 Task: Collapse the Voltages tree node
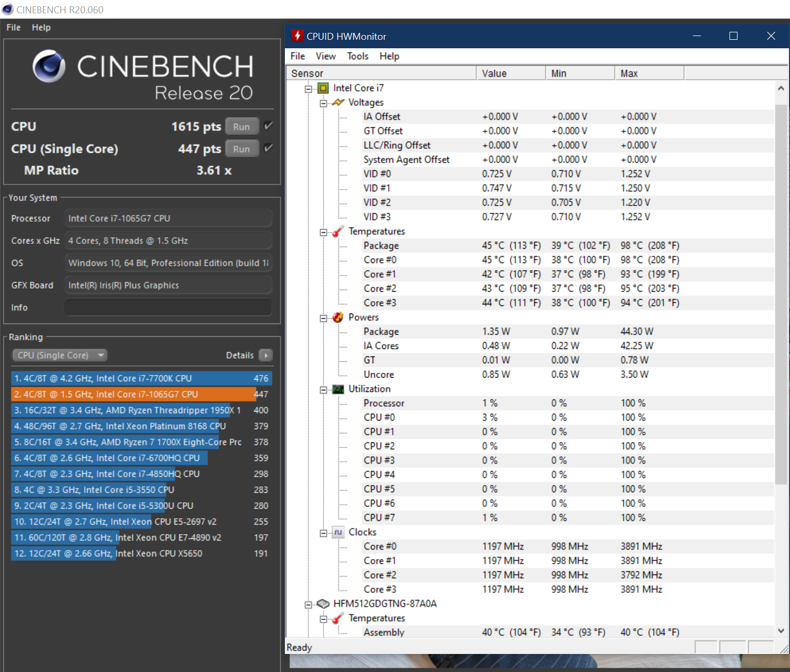[323, 103]
